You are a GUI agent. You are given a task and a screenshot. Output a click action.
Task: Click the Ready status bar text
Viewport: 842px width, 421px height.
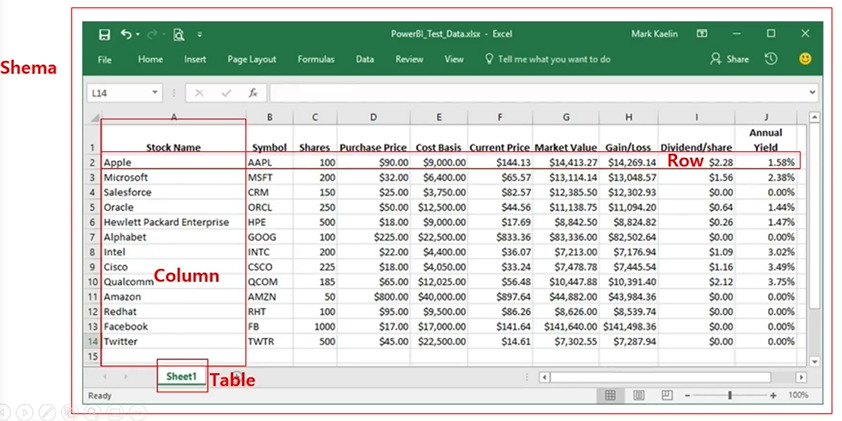(x=100, y=396)
